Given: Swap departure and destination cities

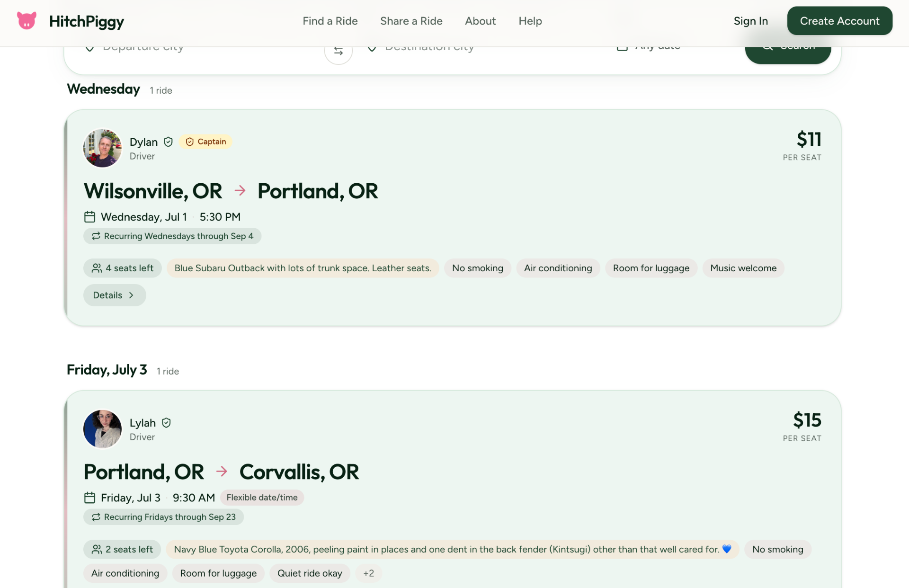Looking at the screenshot, I should (x=338, y=51).
